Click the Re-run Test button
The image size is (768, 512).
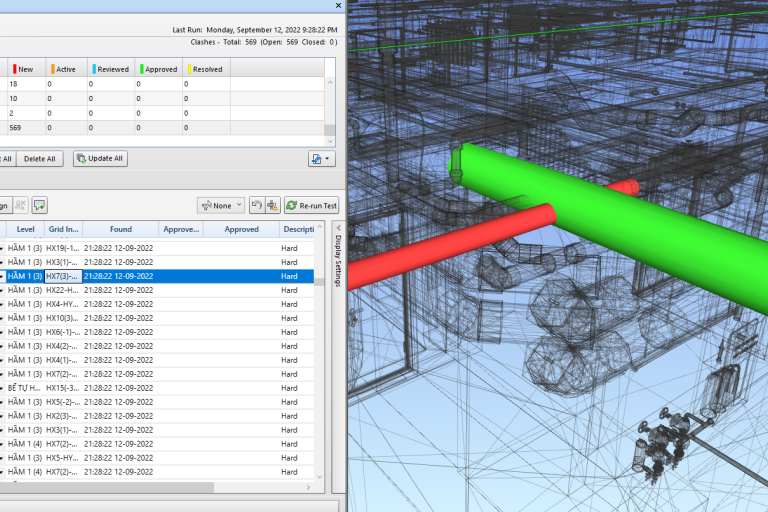pos(311,205)
